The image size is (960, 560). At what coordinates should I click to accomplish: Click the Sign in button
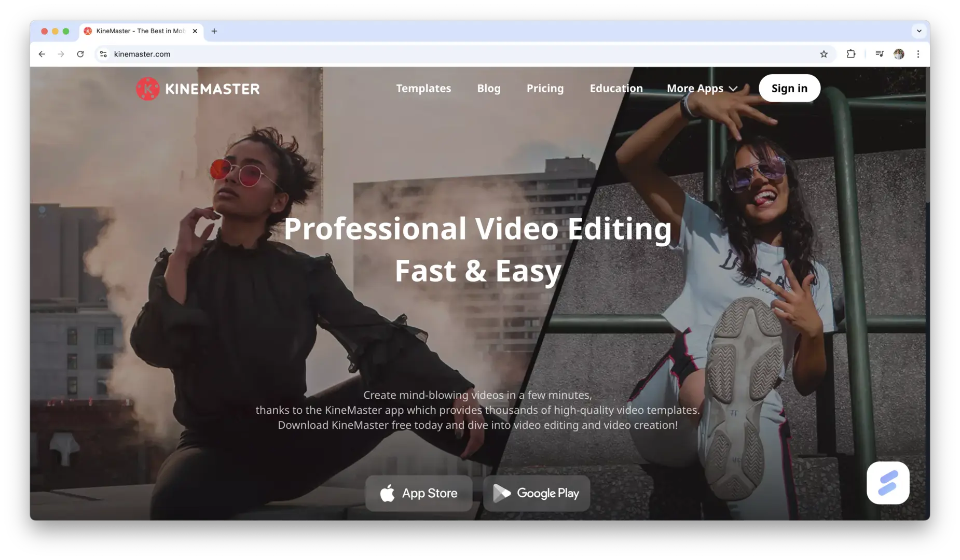click(x=789, y=88)
